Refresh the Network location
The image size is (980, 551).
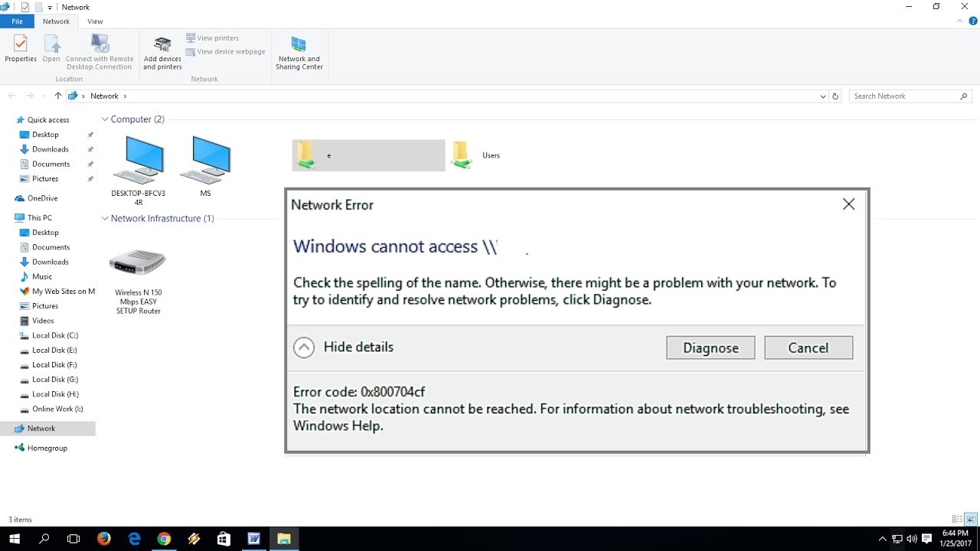[835, 96]
